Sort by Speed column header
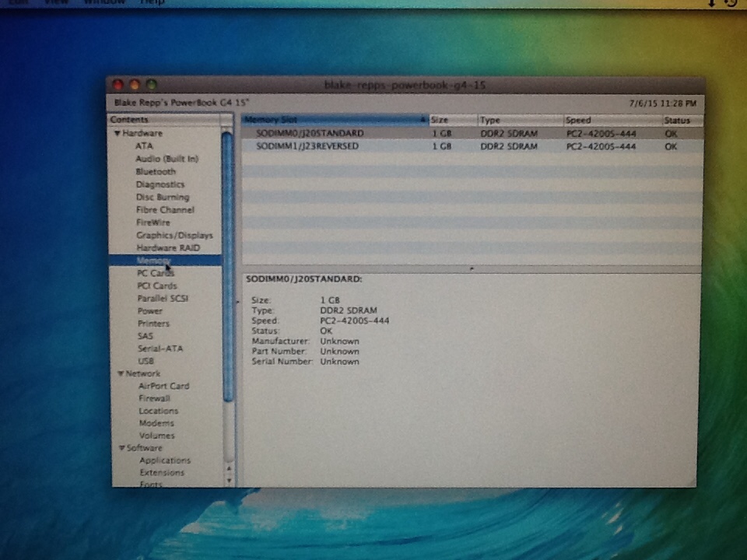 612,120
